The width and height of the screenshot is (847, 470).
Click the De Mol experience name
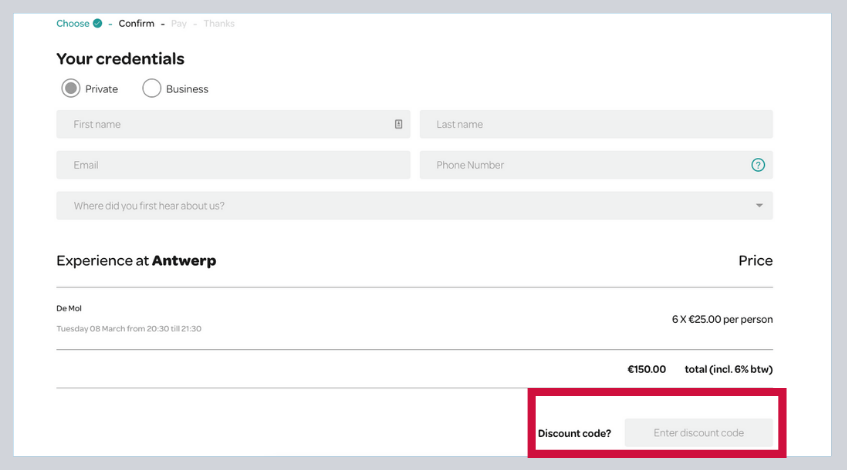pyautogui.click(x=69, y=308)
